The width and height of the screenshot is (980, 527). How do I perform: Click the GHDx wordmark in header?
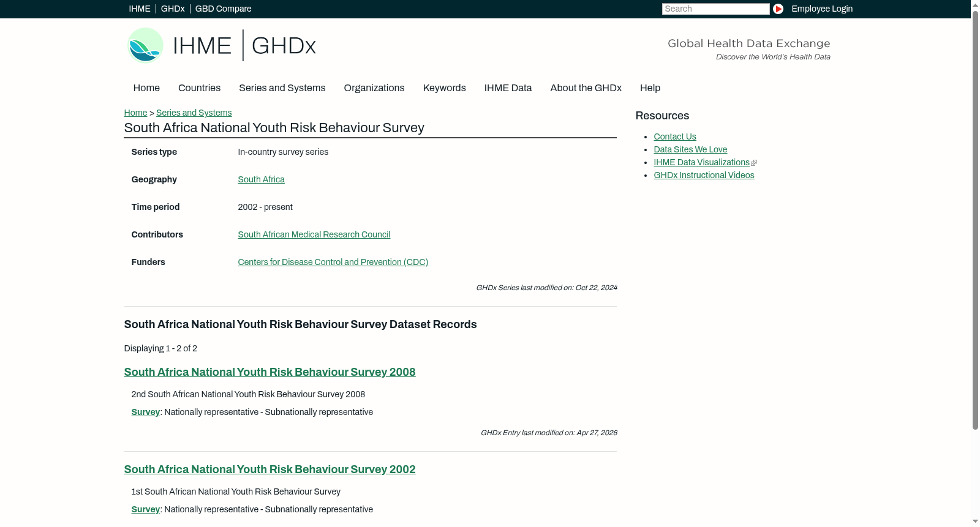coord(284,46)
